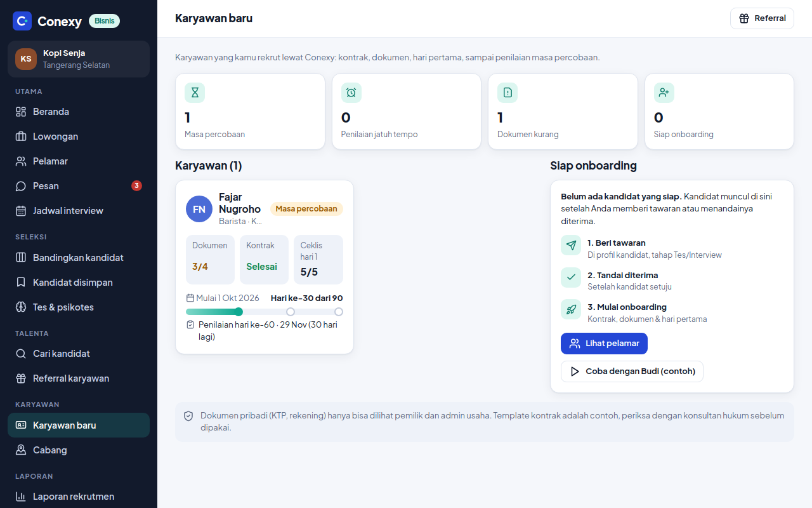812x508 pixels.
Task: Click the paper plane icon for Beri tawaran
Action: [x=571, y=245]
